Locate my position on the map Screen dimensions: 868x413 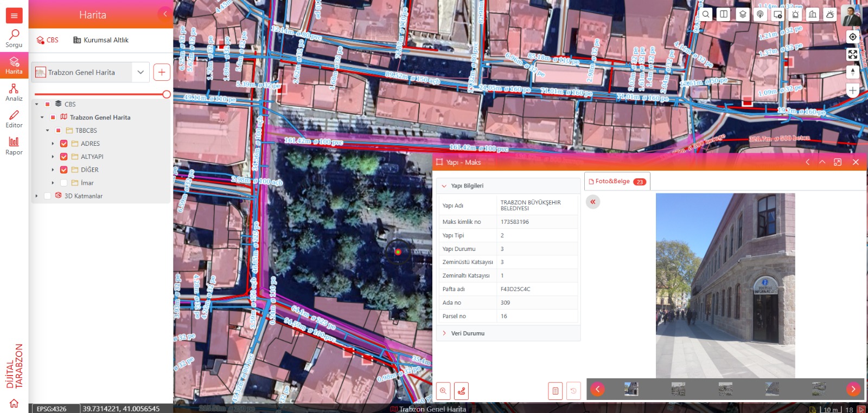853,37
